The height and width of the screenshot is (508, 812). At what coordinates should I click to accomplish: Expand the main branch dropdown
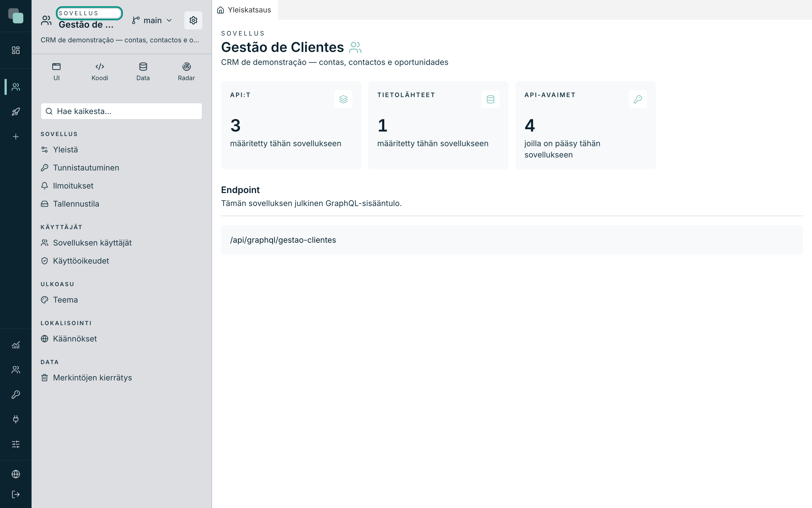(x=152, y=21)
